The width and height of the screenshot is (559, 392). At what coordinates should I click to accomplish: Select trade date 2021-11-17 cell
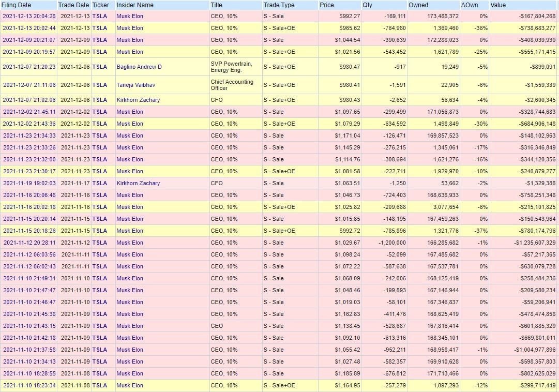coord(75,183)
